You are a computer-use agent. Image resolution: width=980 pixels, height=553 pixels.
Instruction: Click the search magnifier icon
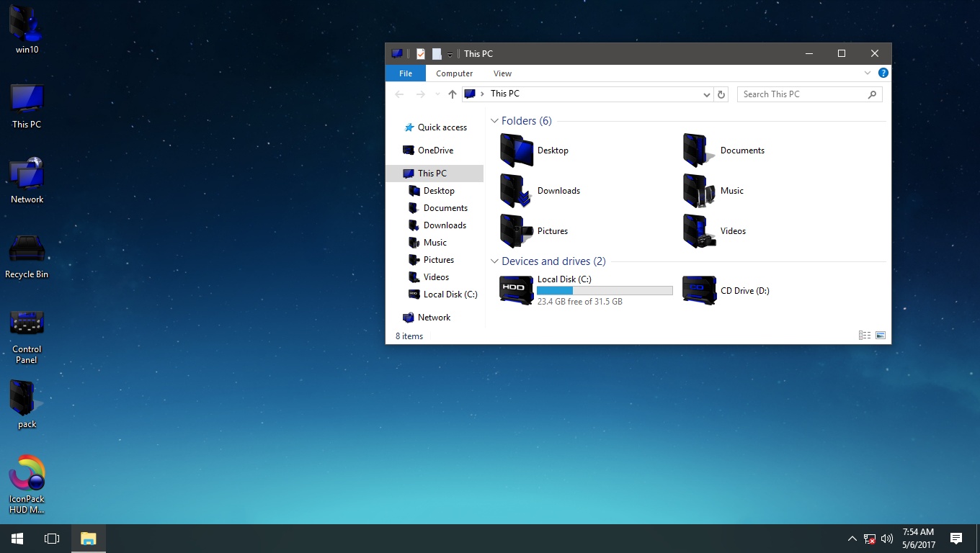[x=872, y=94]
